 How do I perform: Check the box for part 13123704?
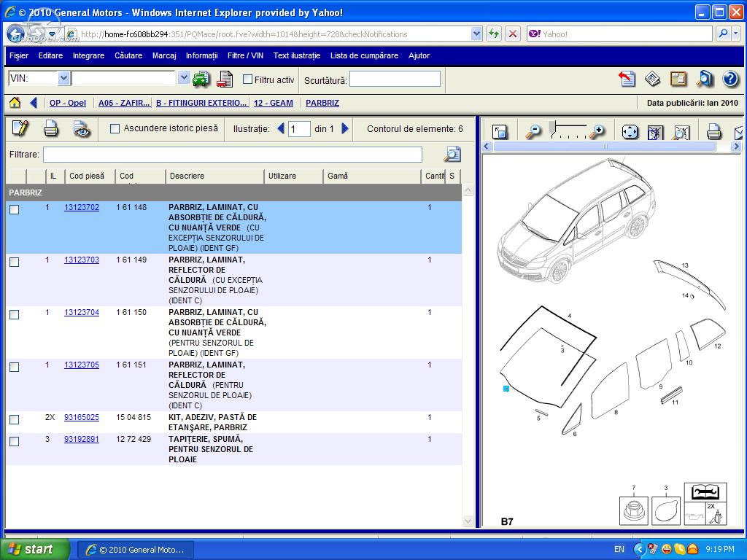(15, 314)
